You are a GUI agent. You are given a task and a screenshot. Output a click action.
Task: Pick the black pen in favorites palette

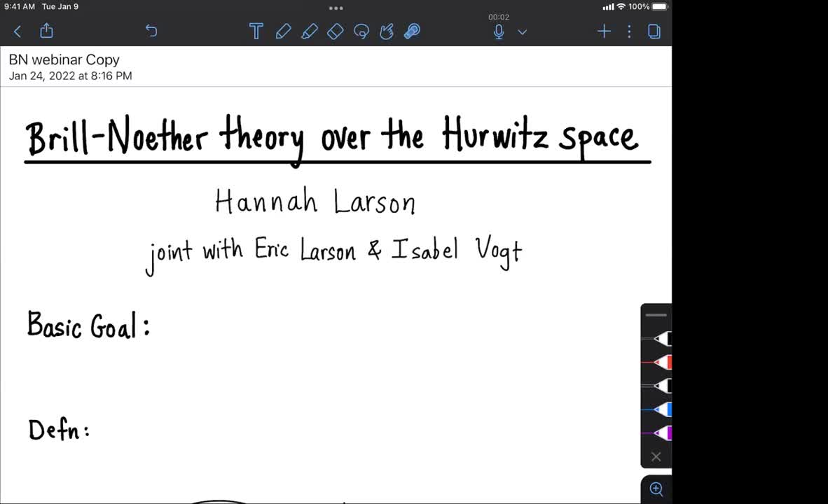click(656, 338)
